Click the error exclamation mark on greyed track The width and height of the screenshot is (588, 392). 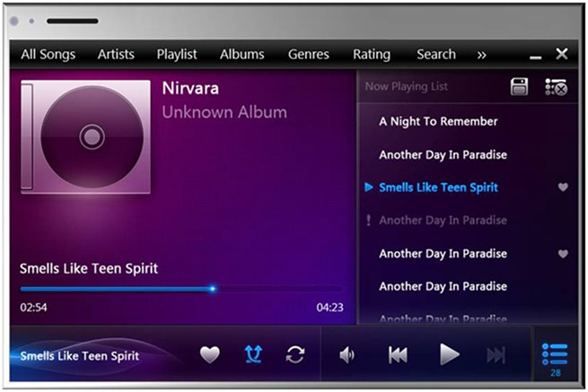(x=369, y=220)
